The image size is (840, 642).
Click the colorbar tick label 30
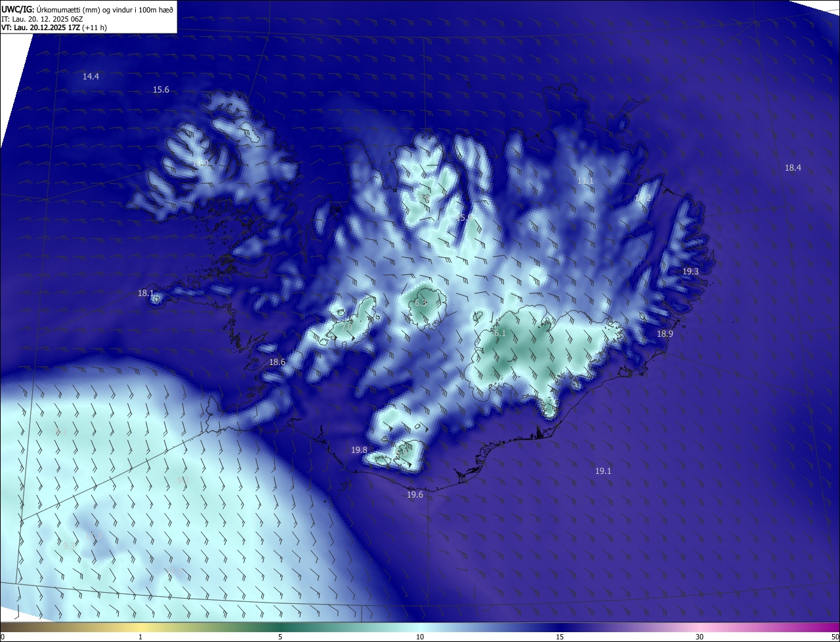click(x=700, y=637)
